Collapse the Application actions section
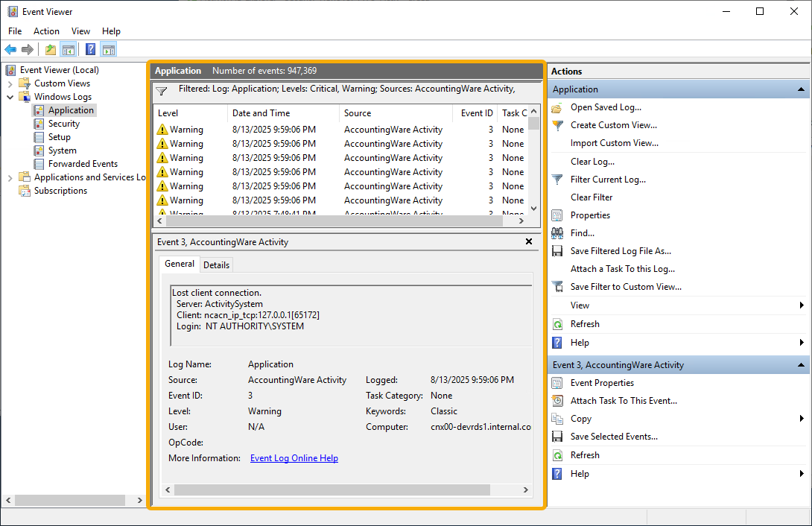 [x=801, y=89]
